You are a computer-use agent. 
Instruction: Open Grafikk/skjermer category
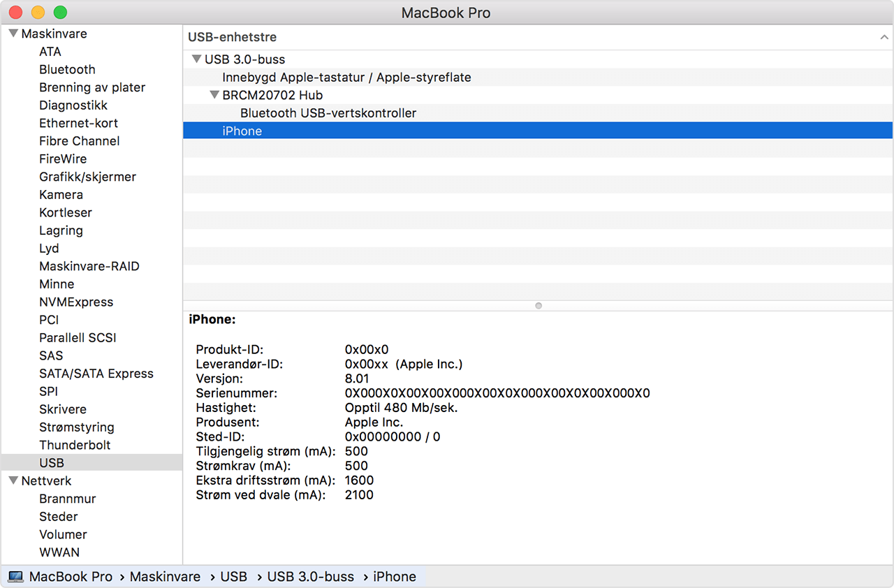pos(87,177)
